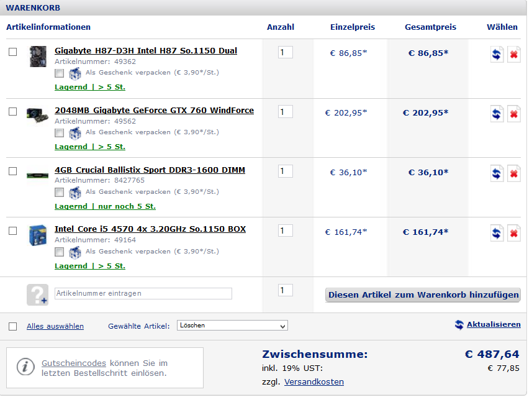The width and height of the screenshot is (532, 397).
Task: Enable gift wrapping for Crucial Ballistix Sport
Action: pos(60,193)
